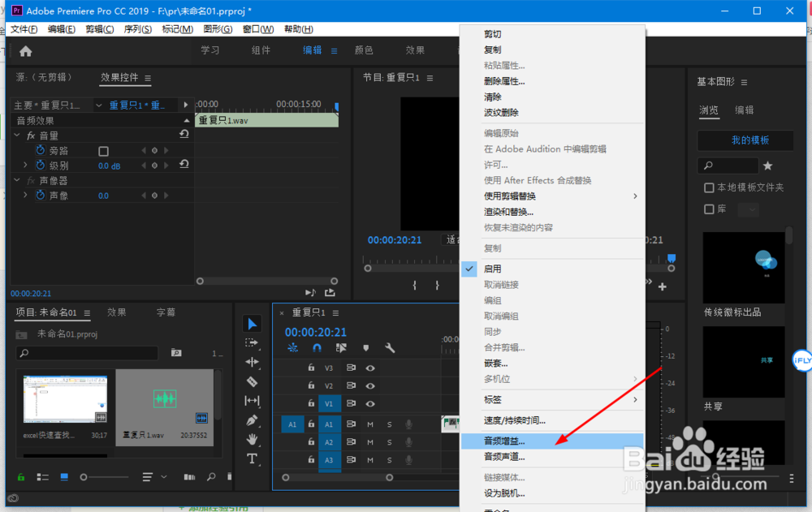Click the new bin folder icon in project search
812x512 pixels.
click(176, 352)
